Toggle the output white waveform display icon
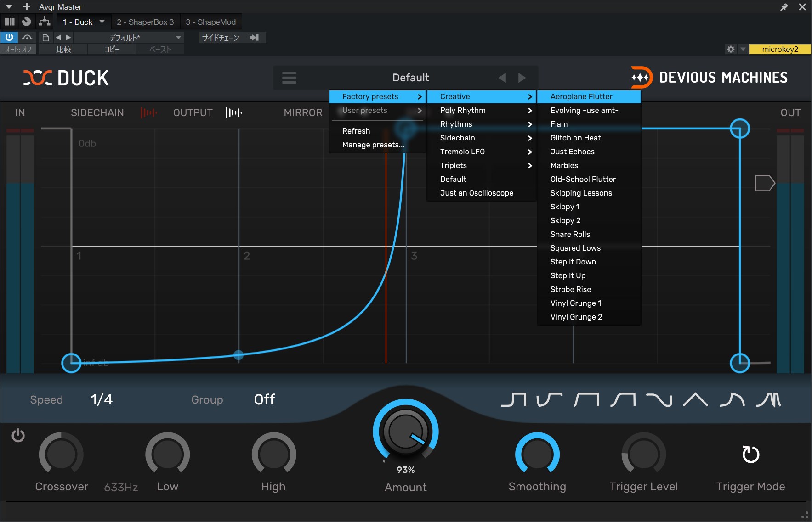This screenshot has width=812, height=522. tap(233, 112)
